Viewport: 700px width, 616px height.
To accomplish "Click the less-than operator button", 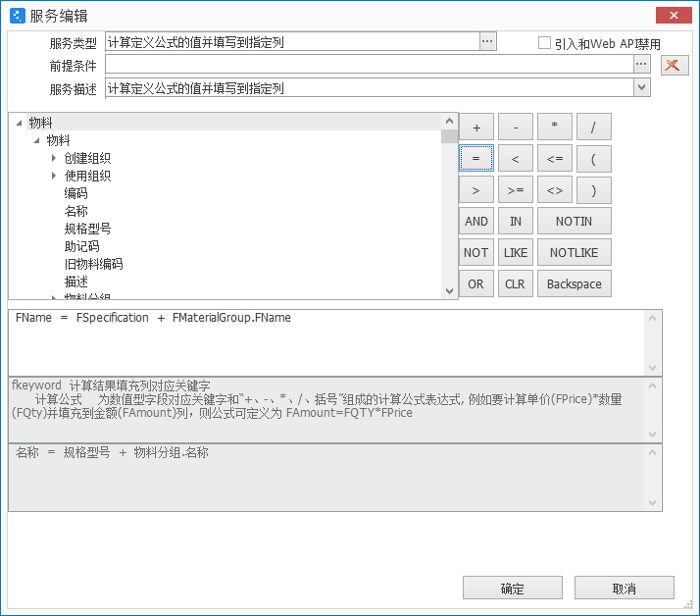I will coord(516,159).
